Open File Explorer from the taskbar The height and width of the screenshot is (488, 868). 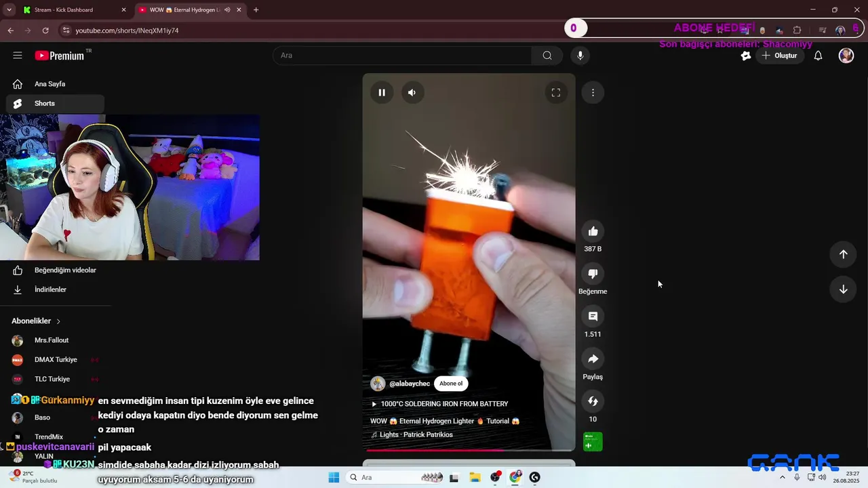[475, 478]
